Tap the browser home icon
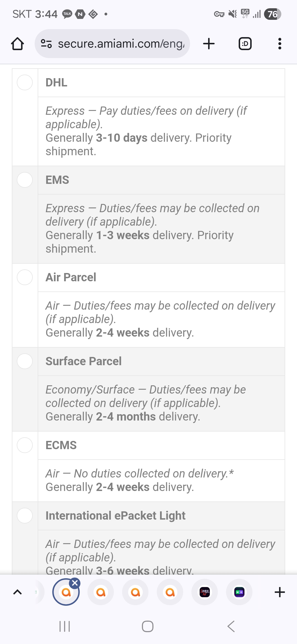The height and width of the screenshot is (644, 297). click(x=17, y=44)
